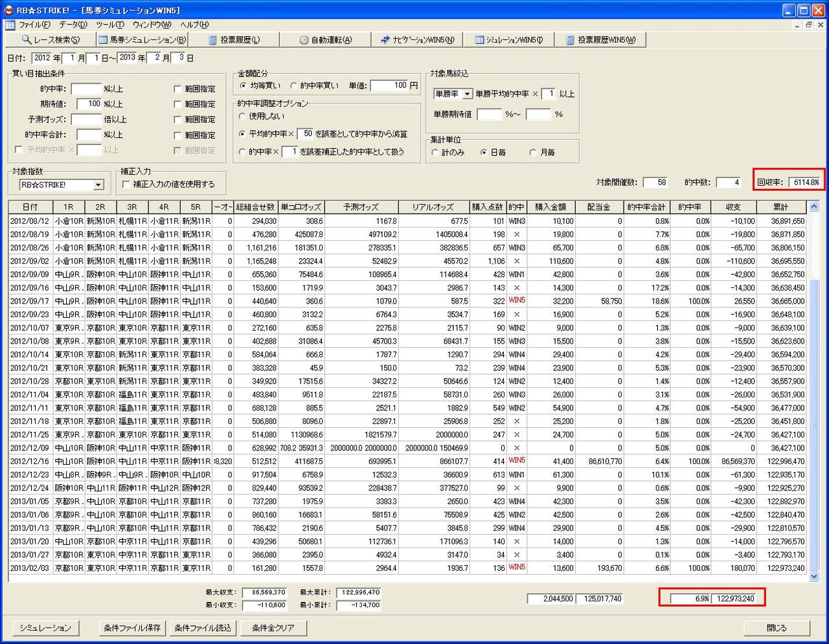Click the menu bar document icon beside ファイル
The image size is (829, 644).
tap(10, 25)
